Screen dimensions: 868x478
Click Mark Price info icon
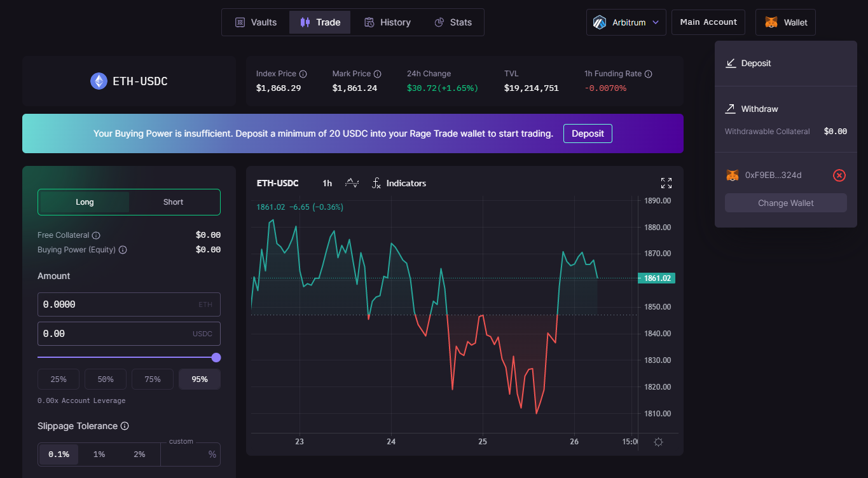point(377,74)
